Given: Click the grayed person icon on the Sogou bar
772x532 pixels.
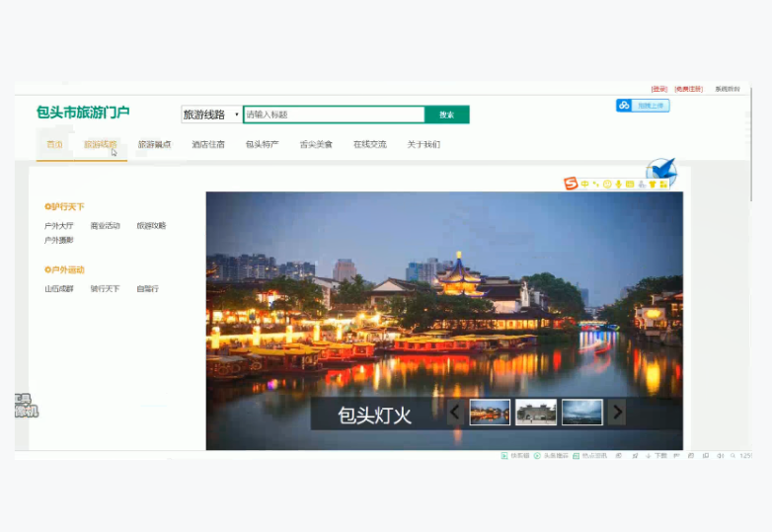Looking at the screenshot, I should click(x=642, y=184).
